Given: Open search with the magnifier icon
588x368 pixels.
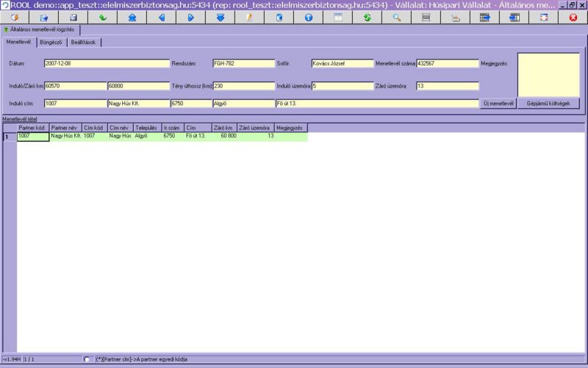Looking at the screenshot, I should [396, 17].
